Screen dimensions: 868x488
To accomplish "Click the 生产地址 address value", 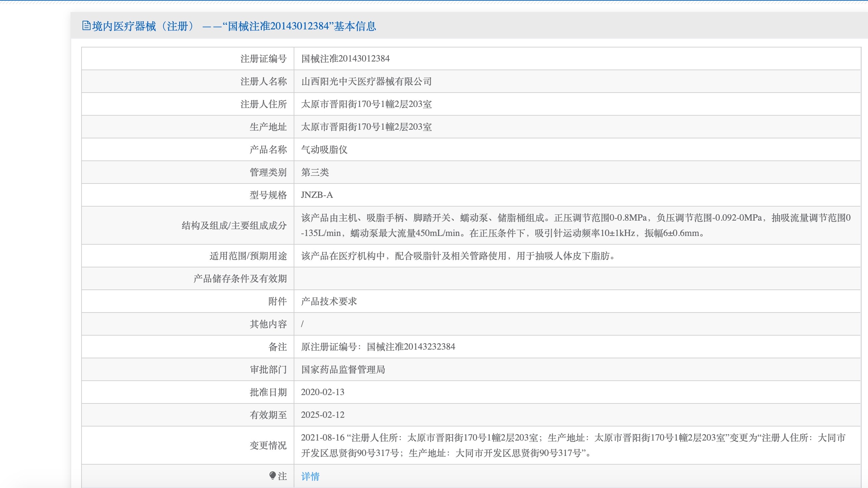I will [366, 127].
